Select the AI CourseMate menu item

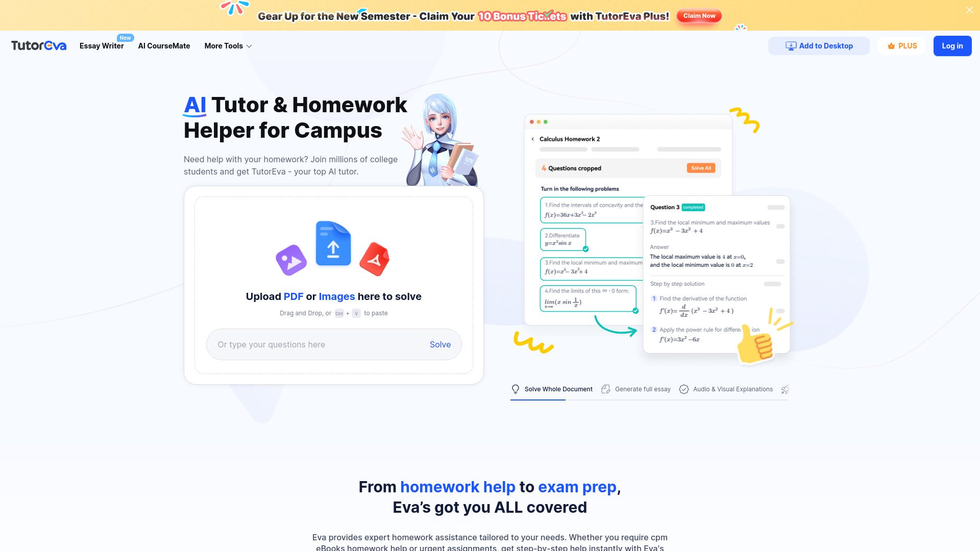point(163,46)
